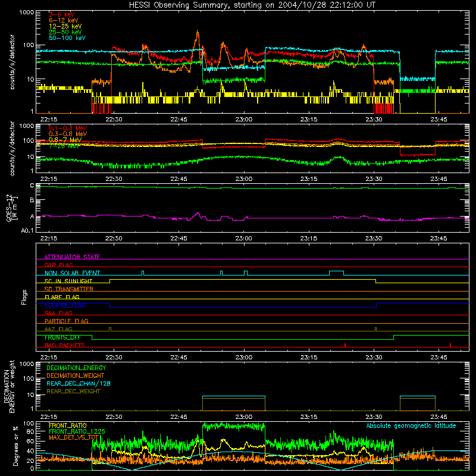The image size is (476, 476).
Task: Click the first NON_SOLAR_EVENT pulse near 22:37
Action: tap(143, 273)
